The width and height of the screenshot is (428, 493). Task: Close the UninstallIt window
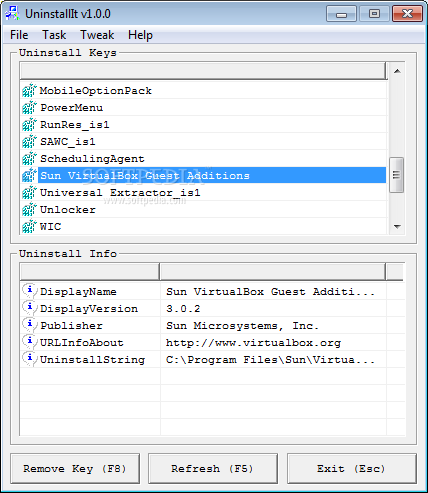407,14
